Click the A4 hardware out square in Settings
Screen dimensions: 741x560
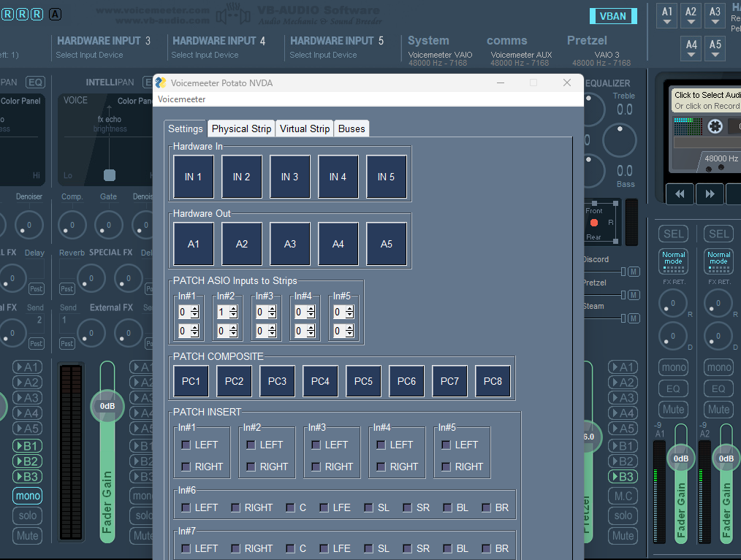[x=338, y=244]
